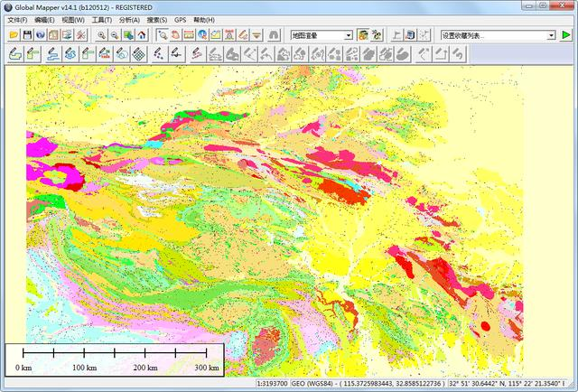Open online data with the globe icon
The width and height of the screenshot is (578, 392).
click(x=40, y=35)
